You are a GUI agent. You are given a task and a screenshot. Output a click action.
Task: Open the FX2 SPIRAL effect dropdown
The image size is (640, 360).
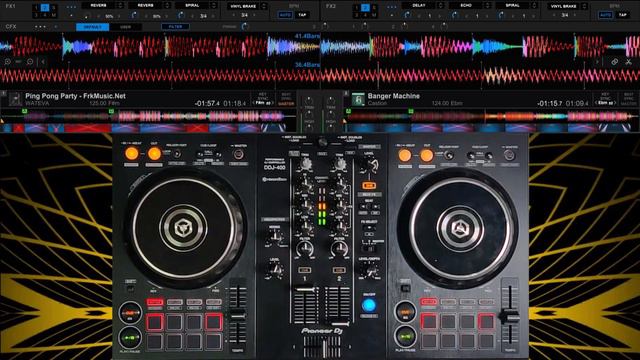click(533, 6)
